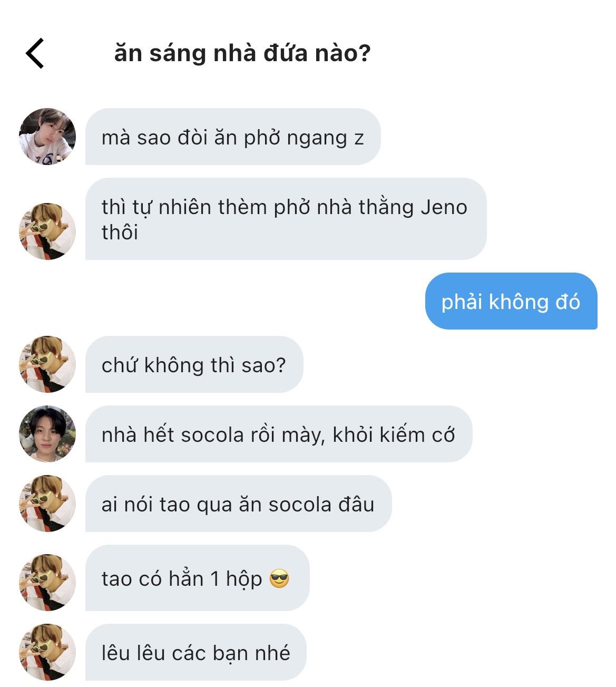The image size is (616, 687).
Task: Click the "tao có hẳn 1 hộp" text
Action: (182, 579)
